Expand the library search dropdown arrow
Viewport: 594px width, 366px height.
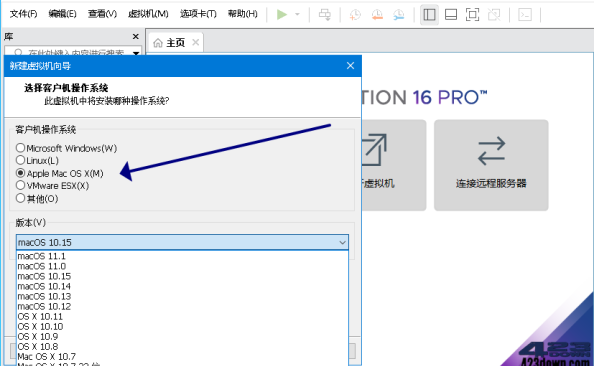click(x=136, y=52)
